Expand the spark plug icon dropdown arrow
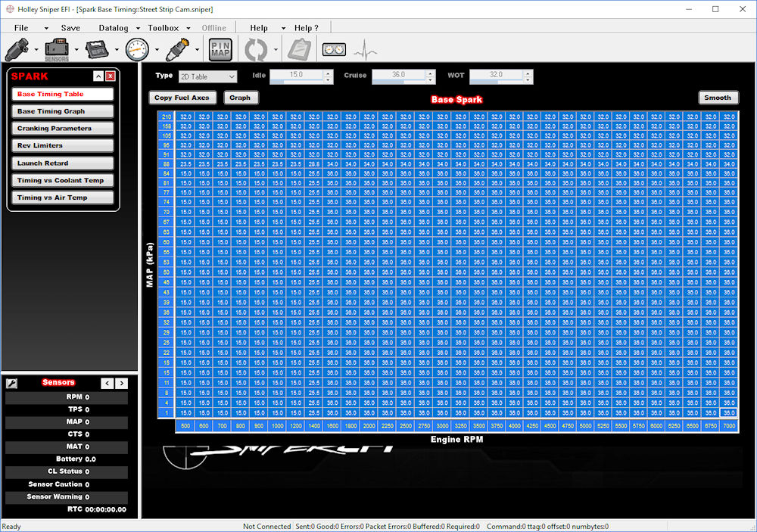The width and height of the screenshot is (757, 532). coord(197,50)
